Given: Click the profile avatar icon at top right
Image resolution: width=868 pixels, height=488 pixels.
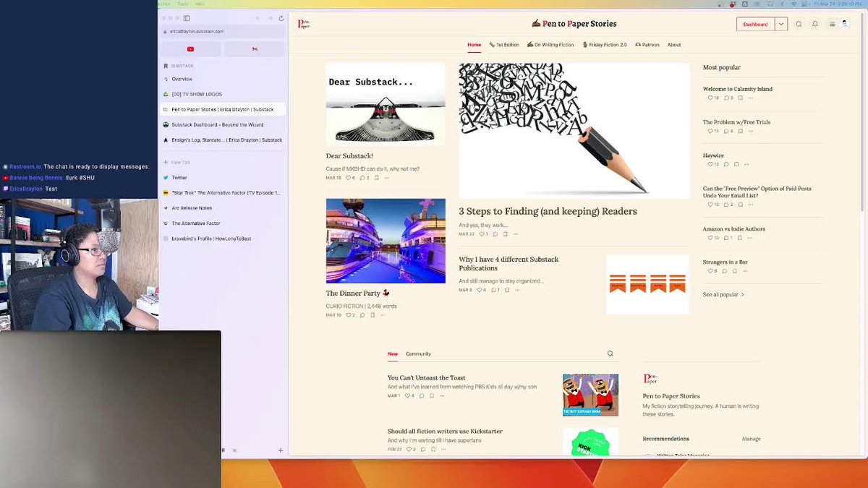Looking at the screenshot, I should [844, 22].
